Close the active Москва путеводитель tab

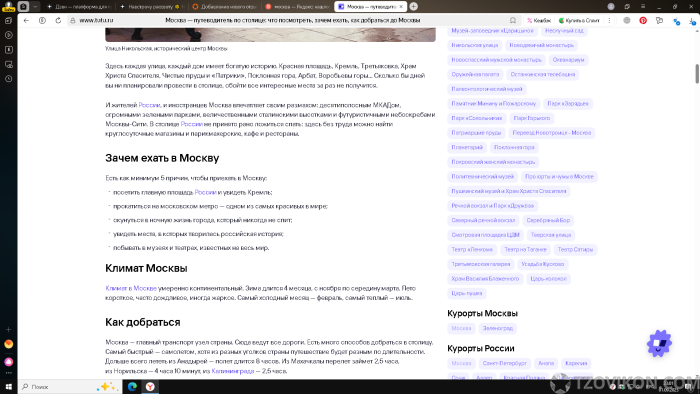tap(401, 7)
